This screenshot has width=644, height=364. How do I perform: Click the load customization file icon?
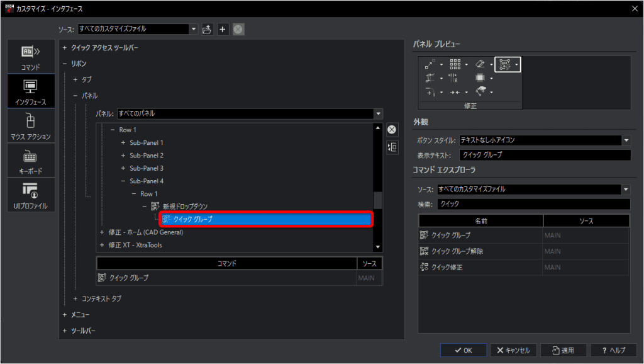point(207,29)
